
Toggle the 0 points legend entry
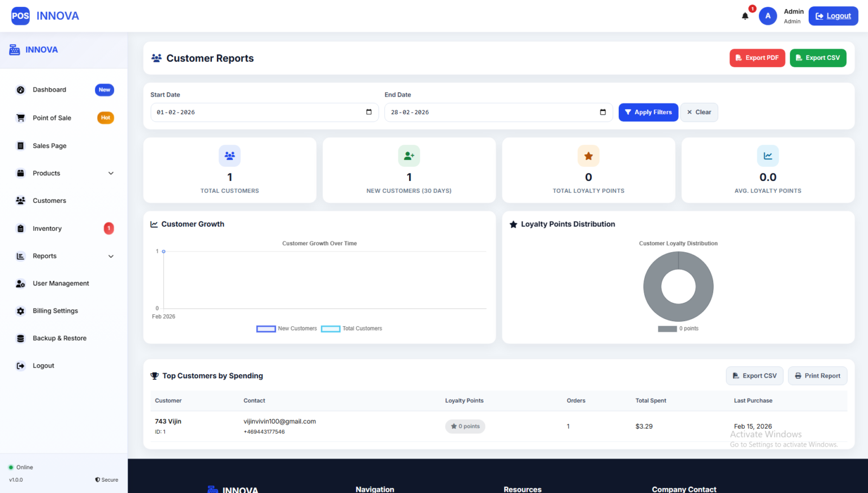[678, 328]
